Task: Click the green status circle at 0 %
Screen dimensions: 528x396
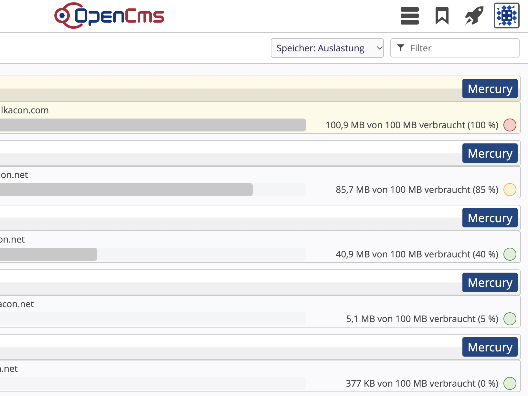Action: coord(509,383)
